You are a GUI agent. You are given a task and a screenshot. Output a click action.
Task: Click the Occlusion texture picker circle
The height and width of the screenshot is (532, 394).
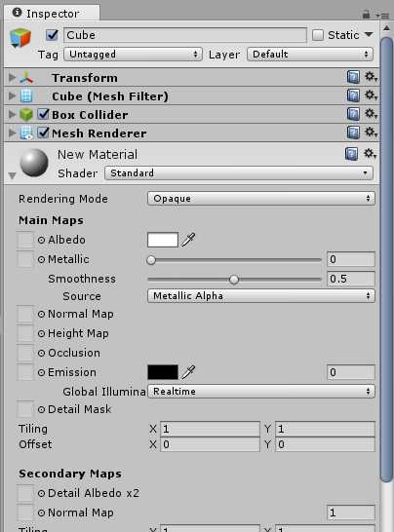[x=41, y=353]
